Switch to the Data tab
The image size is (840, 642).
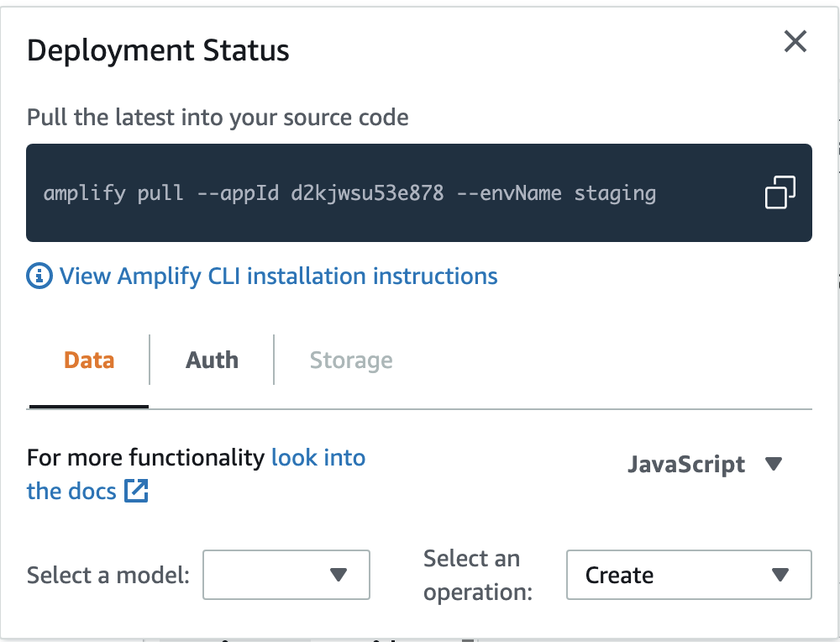coord(89,360)
